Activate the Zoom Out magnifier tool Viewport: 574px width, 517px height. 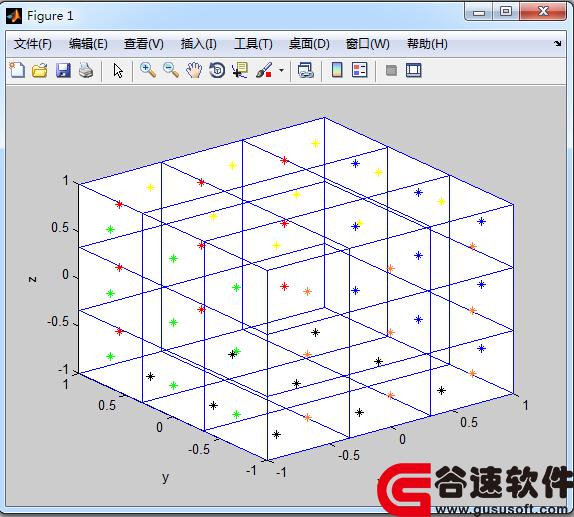[171, 70]
